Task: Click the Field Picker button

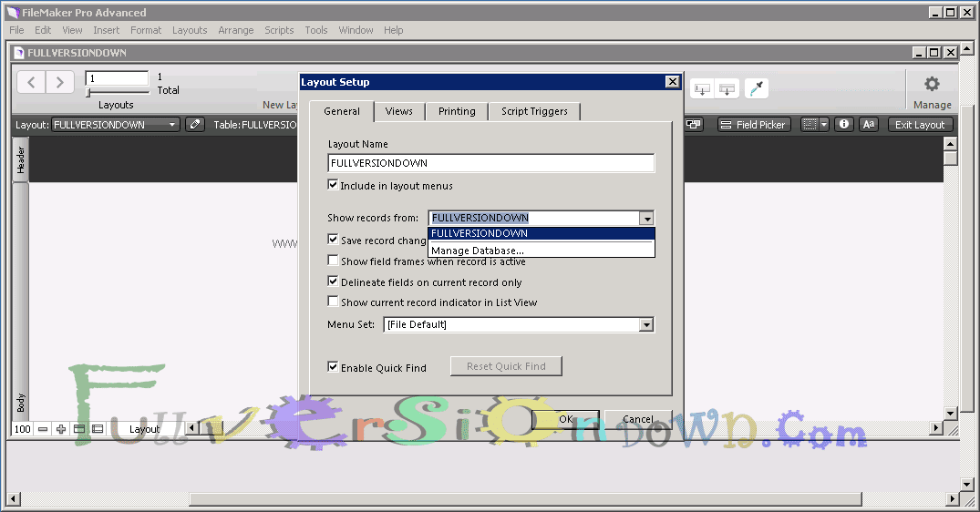Action: [x=755, y=124]
